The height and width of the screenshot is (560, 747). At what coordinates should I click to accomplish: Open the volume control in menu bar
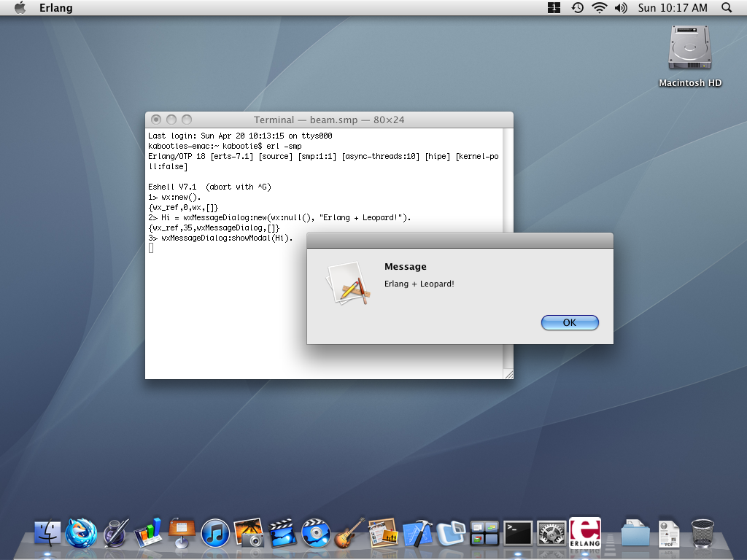[621, 7]
